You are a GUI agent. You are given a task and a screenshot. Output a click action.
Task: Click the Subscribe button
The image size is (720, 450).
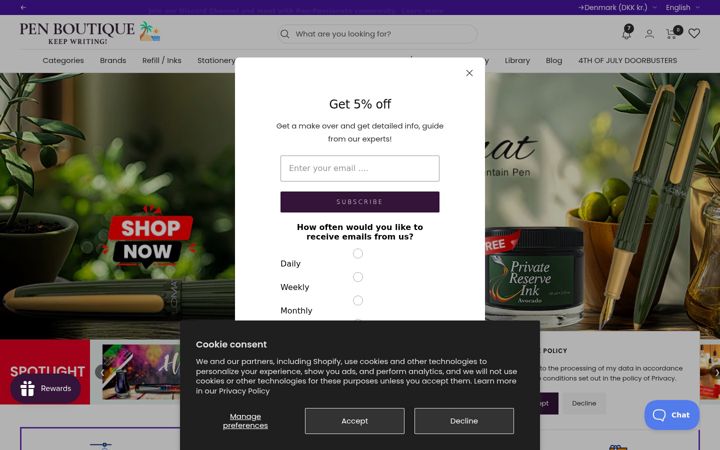pyautogui.click(x=360, y=202)
